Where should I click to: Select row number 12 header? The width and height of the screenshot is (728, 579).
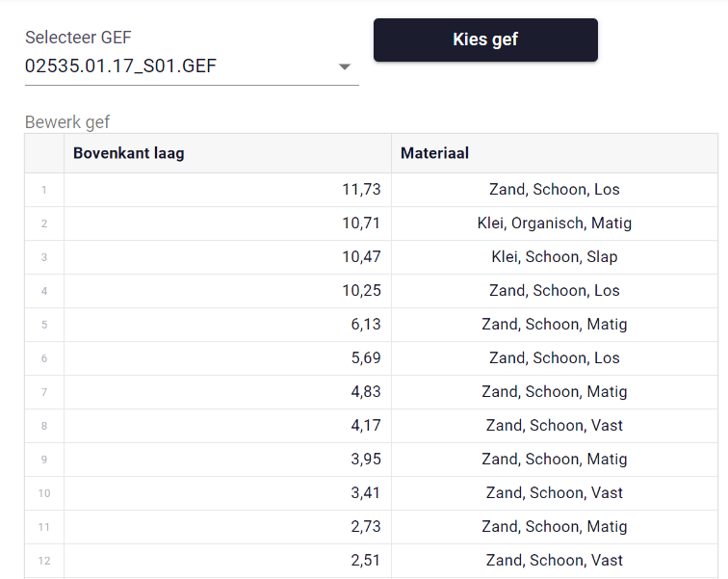point(44,561)
